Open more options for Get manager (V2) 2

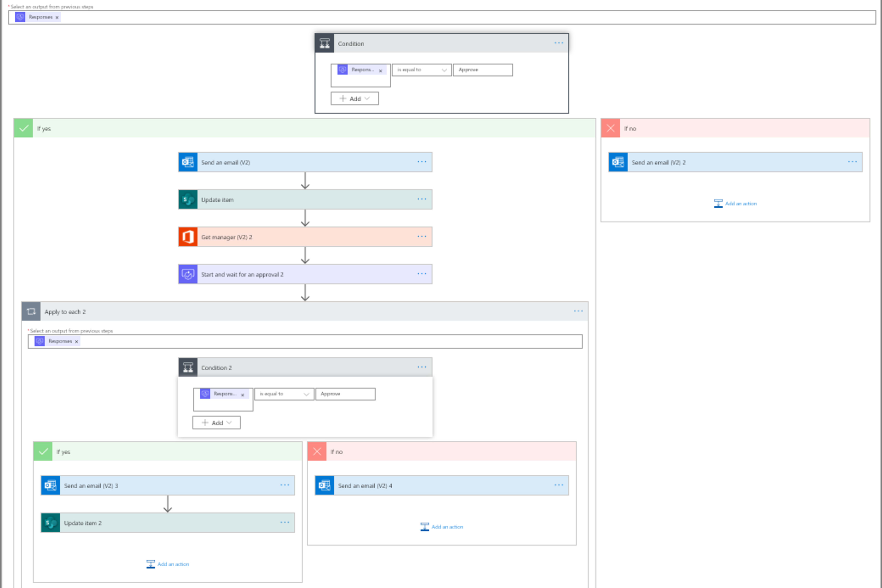[x=422, y=236]
